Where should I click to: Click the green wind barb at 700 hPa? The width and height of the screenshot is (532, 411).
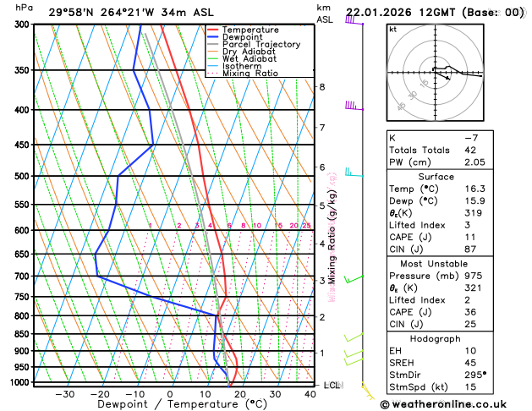pos(354,279)
